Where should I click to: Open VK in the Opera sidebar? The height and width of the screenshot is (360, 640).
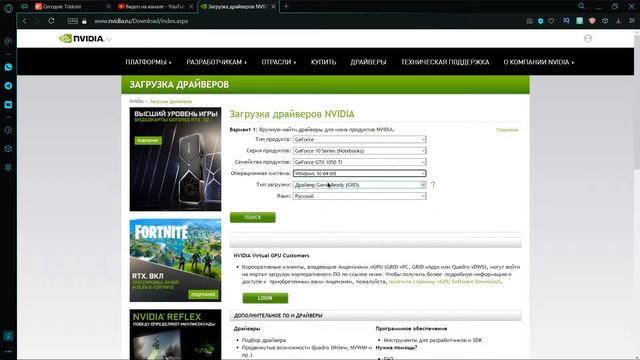[8, 104]
